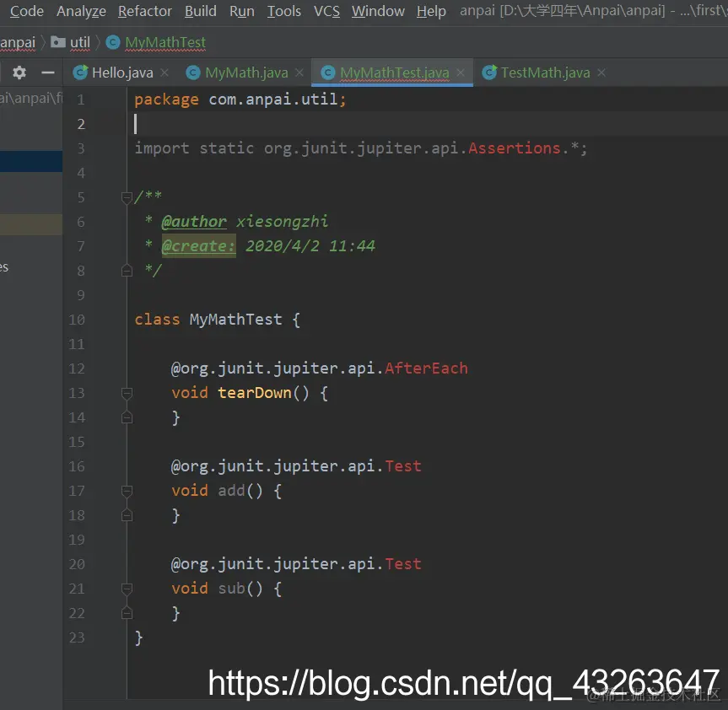Open project panel settings gear
The width and height of the screenshot is (728, 710).
[x=19, y=73]
